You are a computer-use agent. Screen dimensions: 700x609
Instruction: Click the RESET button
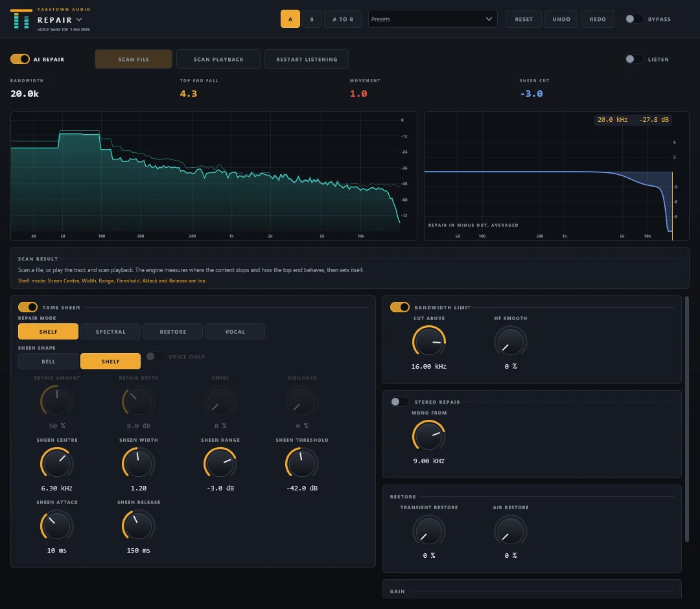523,19
